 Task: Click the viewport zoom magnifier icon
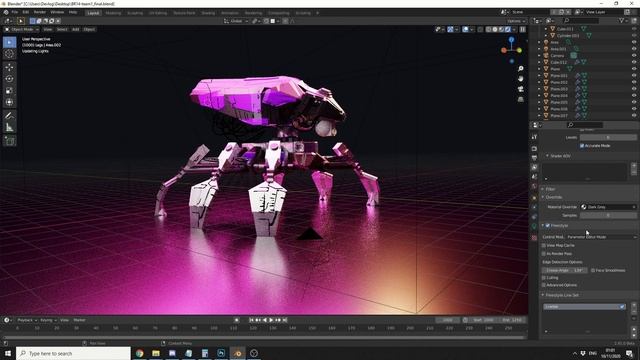tap(520, 69)
